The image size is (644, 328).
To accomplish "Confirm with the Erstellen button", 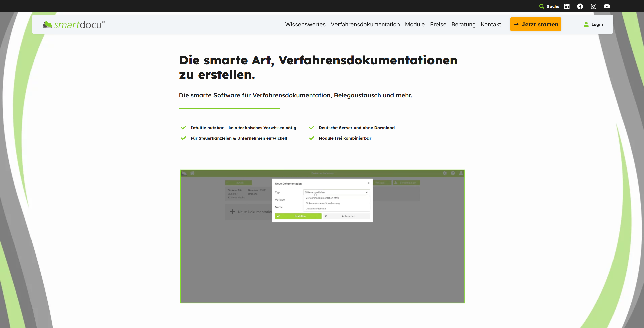I will (x=298, y=216).
